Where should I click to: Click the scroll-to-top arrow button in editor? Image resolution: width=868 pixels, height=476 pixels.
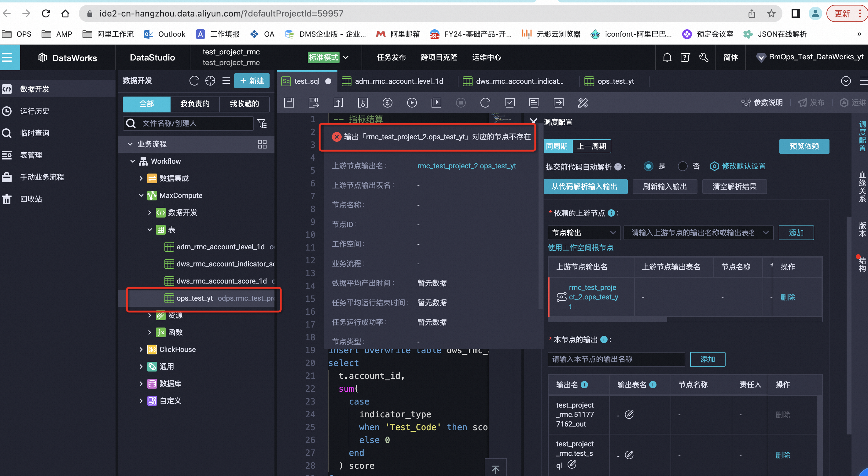click(496, 469)
